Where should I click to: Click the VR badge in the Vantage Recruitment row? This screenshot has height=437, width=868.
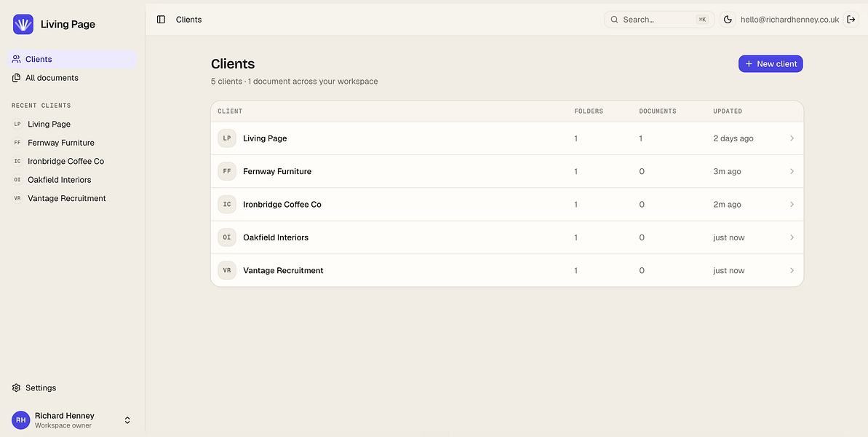227,271
